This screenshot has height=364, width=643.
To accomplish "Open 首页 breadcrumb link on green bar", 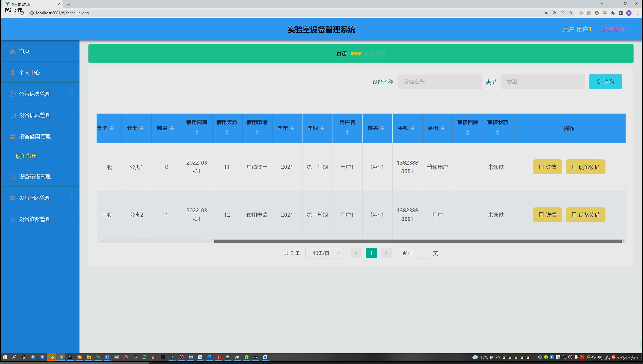I will coord(341,54).
